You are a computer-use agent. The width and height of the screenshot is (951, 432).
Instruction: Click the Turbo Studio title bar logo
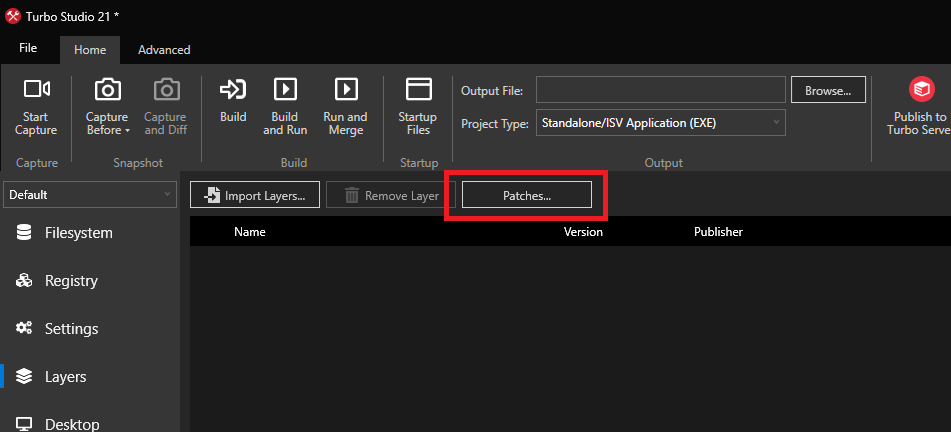(13, 16)
